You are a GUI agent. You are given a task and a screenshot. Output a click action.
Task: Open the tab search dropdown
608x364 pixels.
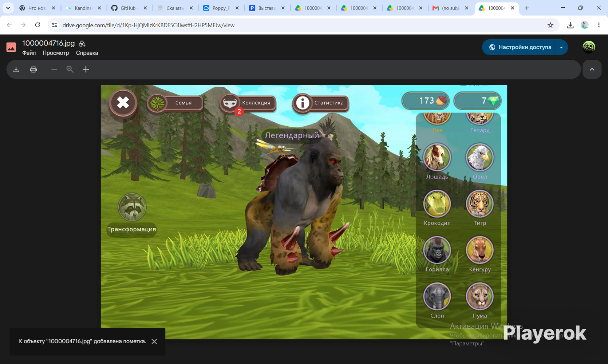[x=8, y=8]
